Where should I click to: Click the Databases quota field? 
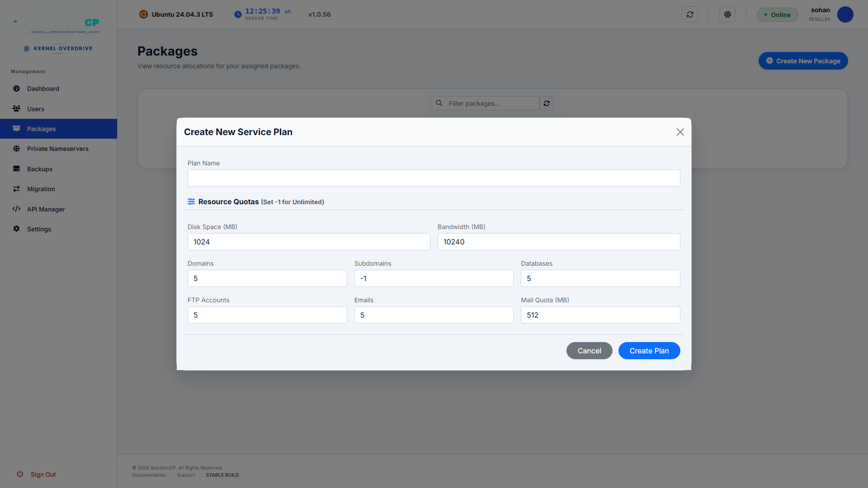[x=600, y=278]
